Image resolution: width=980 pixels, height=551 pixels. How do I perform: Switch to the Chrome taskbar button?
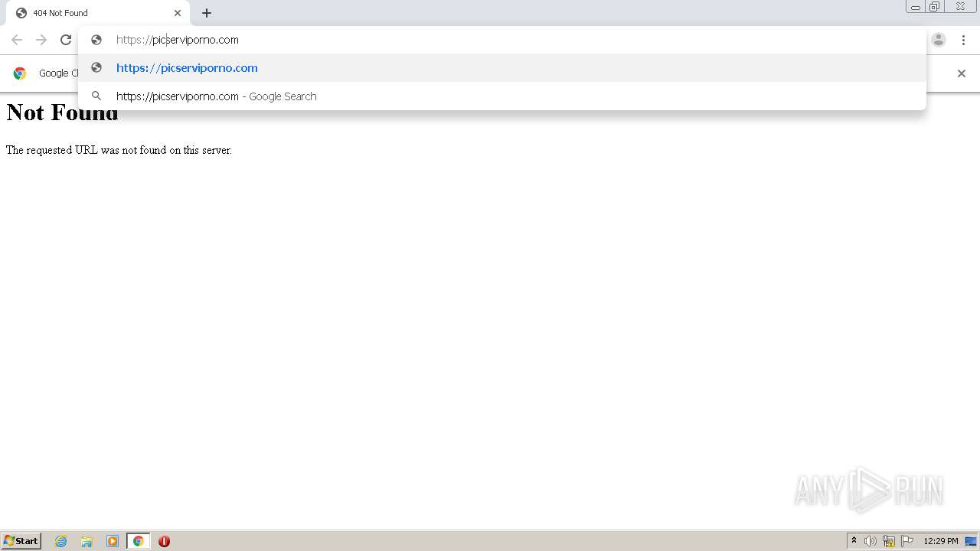pos(138,541)
